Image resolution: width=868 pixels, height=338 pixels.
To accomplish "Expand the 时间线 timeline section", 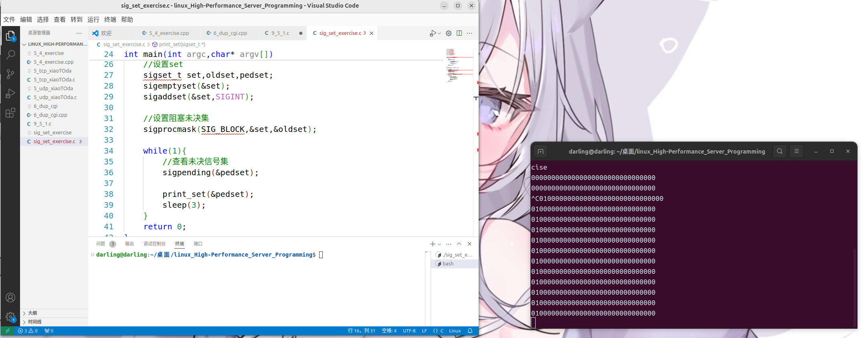I will [55, 322].
